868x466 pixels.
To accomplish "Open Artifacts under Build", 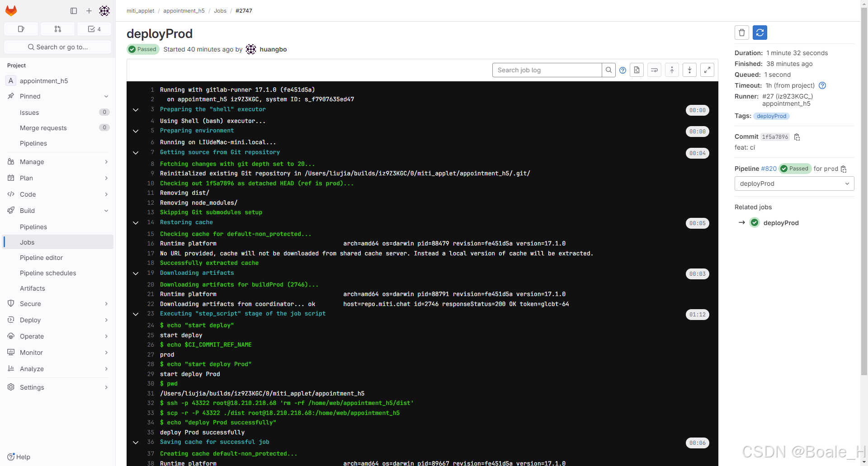I will 58,288.
